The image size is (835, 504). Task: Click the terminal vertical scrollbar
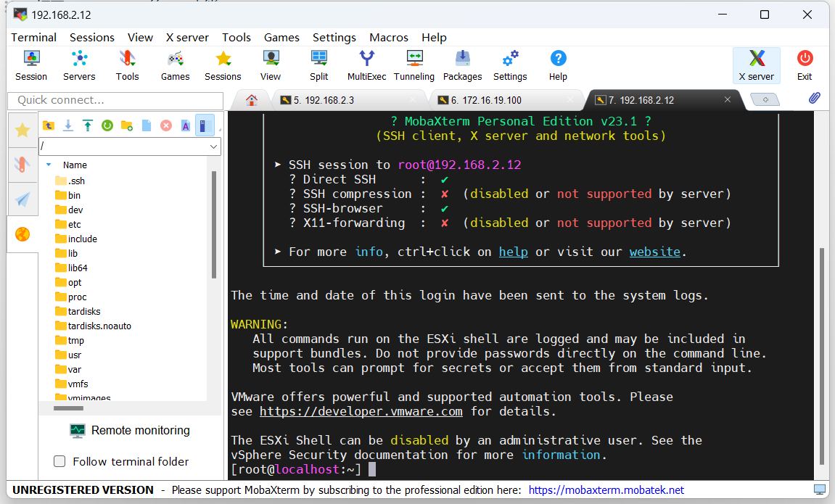coord(822,355)
